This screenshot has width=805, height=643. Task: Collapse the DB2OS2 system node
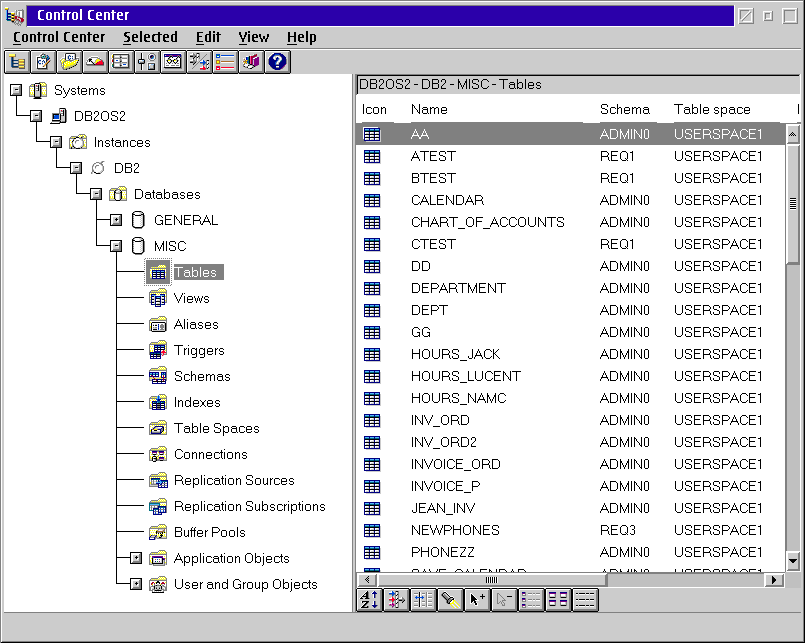pyautogui.click(x=36, y=116)
